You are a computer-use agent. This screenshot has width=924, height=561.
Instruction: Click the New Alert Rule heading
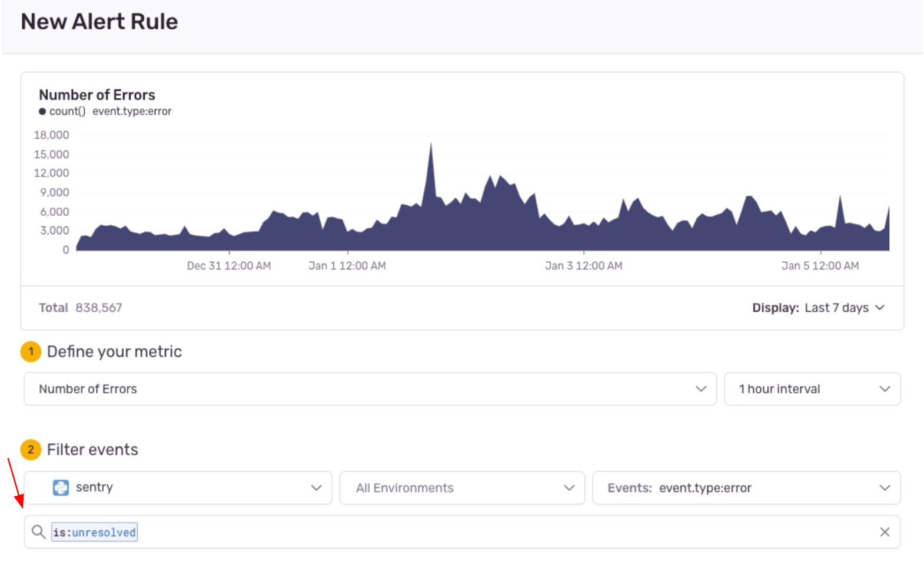(x=99, y=22)
